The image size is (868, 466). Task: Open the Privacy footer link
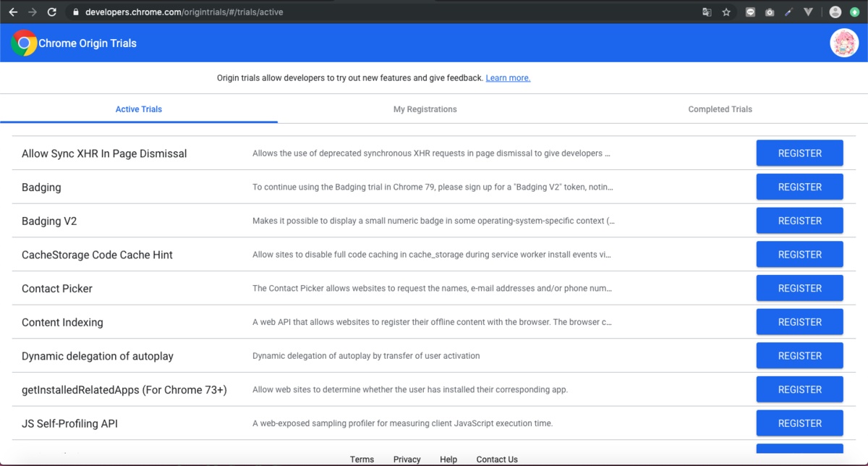click(407, 459)
